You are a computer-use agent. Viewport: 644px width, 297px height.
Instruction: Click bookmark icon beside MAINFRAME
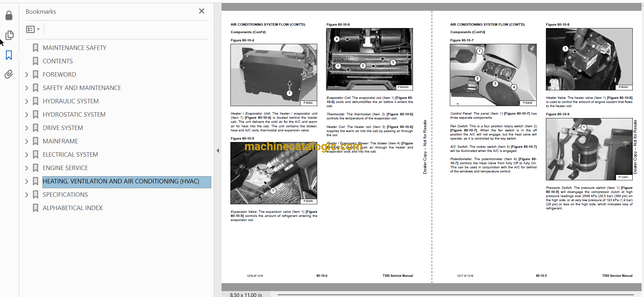[36, 141]
